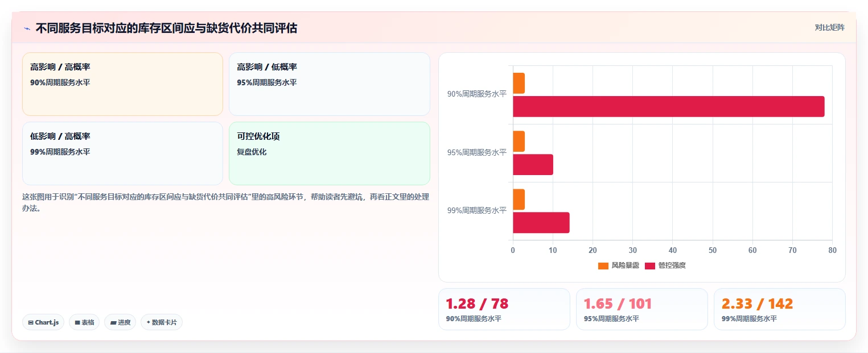
Task: Click the red 管控强度 bar for 99%周期服务水平
Action: coord(541,222)
